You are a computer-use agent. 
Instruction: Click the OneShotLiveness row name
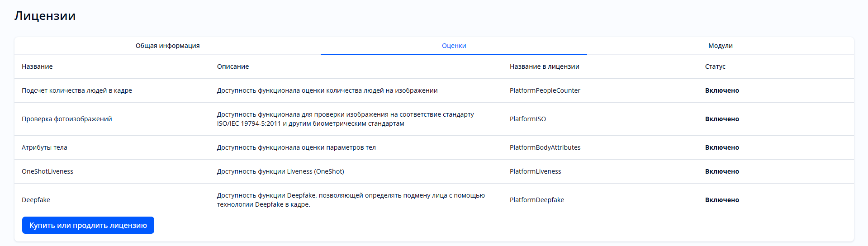click(x=47, y=171)
